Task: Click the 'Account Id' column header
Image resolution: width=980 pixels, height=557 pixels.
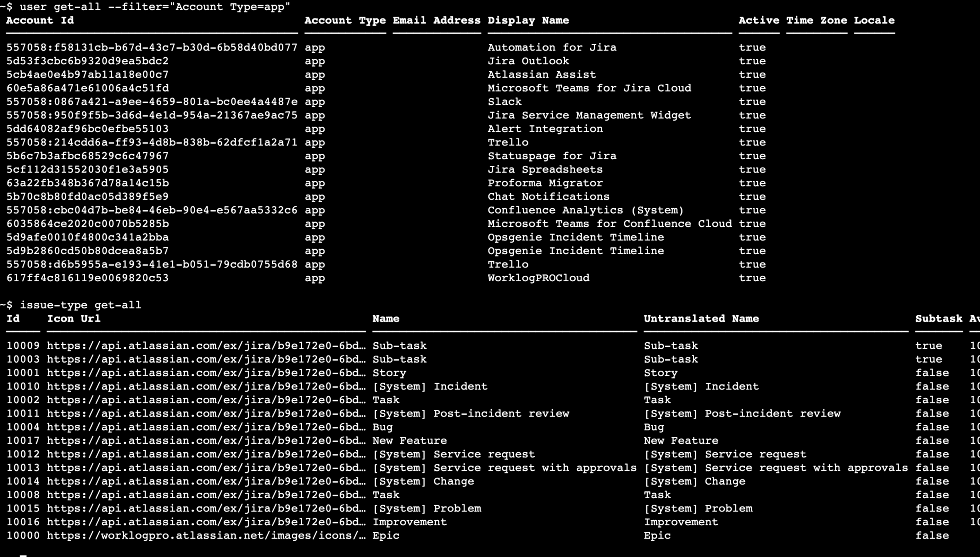Action: click(x=40, y=20)
